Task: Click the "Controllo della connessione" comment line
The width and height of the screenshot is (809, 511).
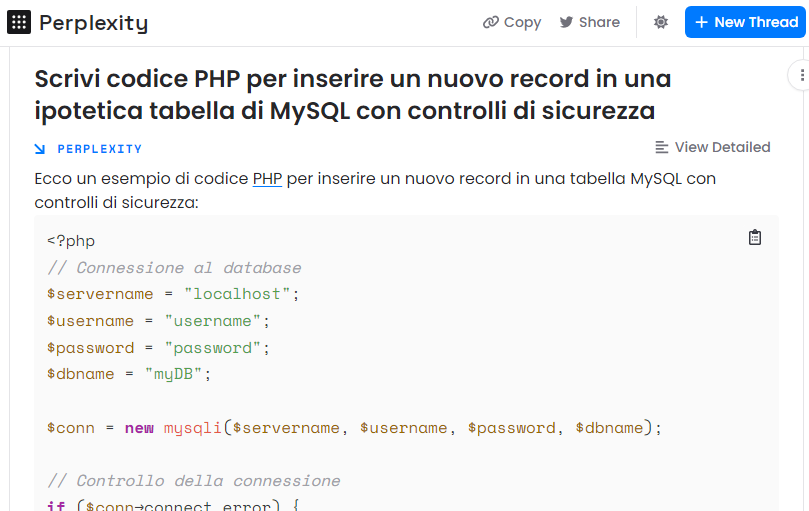Action: coord(194,481)
